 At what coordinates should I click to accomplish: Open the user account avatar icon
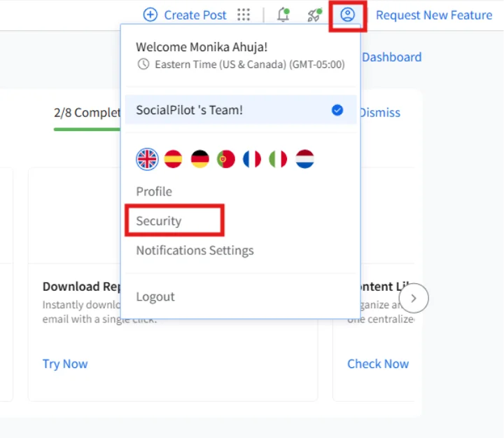tap(347, 15)
